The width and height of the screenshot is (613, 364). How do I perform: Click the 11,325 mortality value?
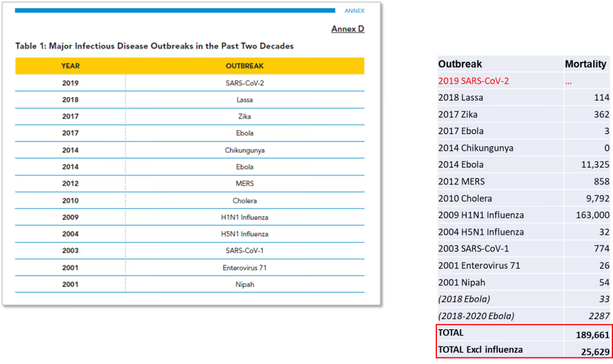pos(595,165)
